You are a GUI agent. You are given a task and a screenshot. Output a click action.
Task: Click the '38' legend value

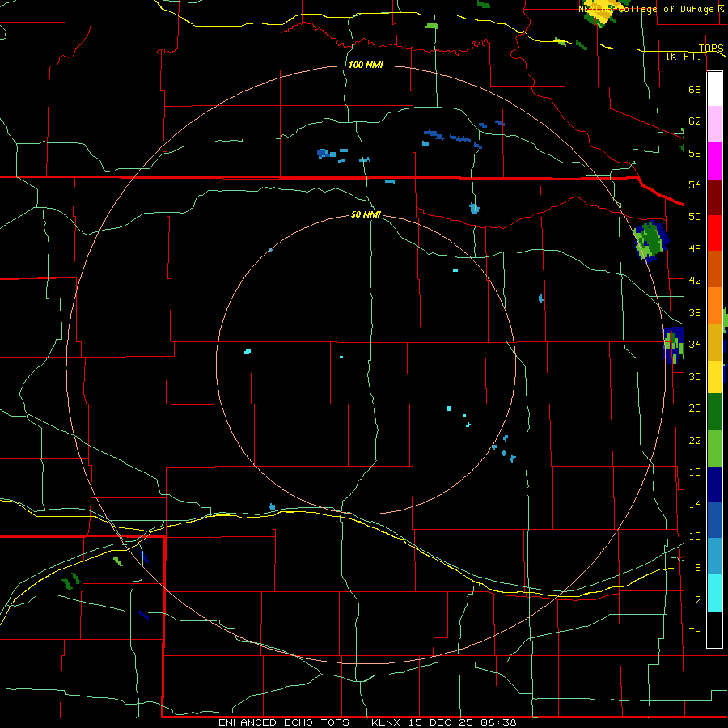tap(695, 313)
